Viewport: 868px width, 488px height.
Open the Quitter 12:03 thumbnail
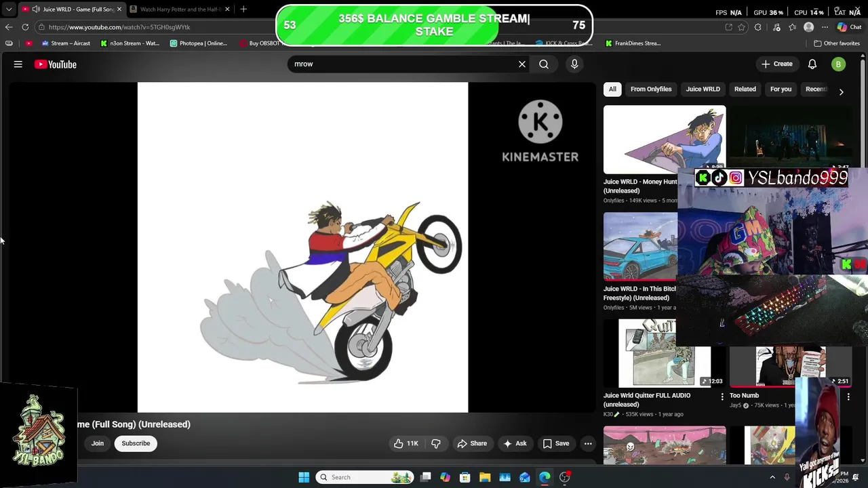pos(665,353)
